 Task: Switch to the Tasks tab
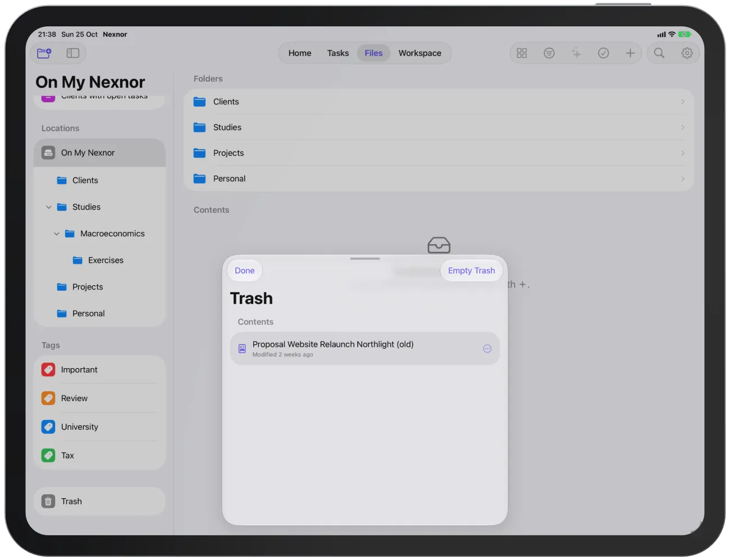pos(338,53)
